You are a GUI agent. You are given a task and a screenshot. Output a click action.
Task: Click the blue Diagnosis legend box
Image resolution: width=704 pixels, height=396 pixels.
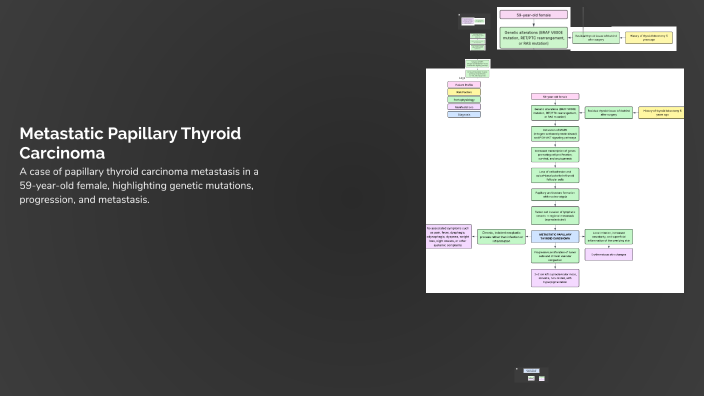(x=464, y=114)
